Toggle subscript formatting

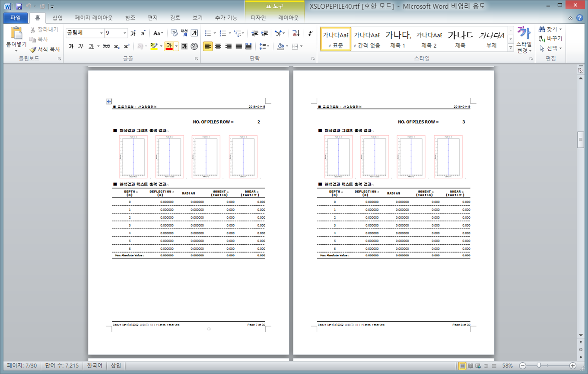tap(117, 46)
